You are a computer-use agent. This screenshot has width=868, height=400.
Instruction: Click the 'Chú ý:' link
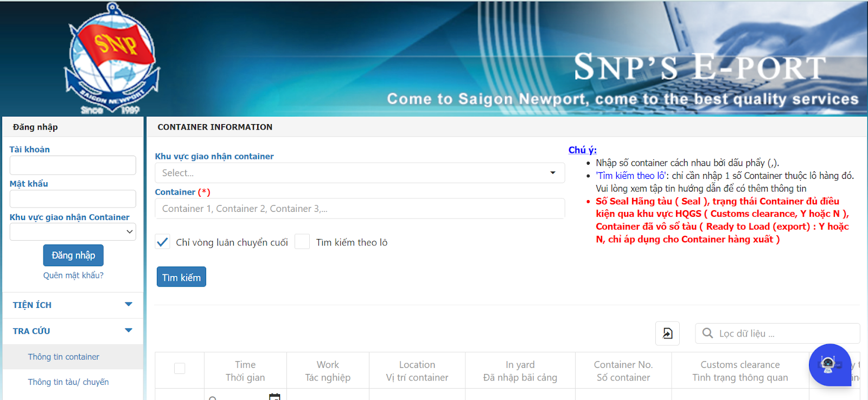point(583,150)
